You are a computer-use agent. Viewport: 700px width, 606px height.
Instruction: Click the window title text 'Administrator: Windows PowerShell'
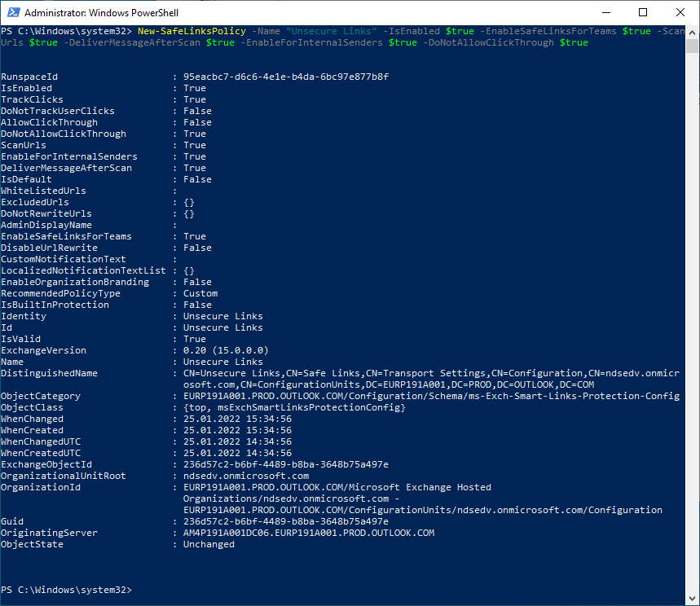[101, 13]
